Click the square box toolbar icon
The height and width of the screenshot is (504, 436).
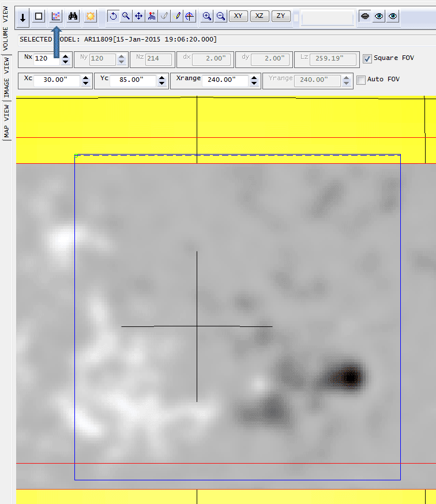click(x=39, y=16)
